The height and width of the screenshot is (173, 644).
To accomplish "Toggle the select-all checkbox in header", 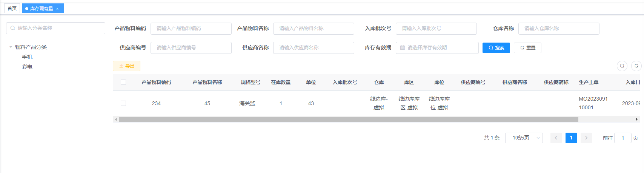I will click(x=123, y=82).
